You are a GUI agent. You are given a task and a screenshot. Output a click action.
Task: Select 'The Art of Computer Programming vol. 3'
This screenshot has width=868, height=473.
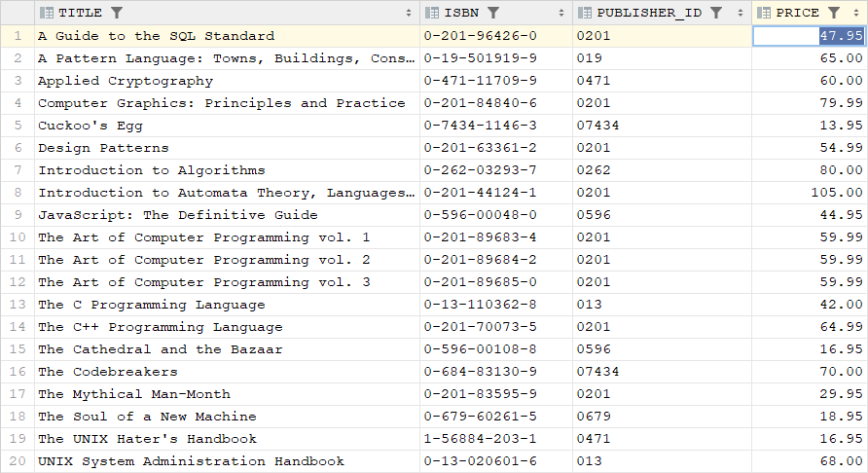(x=227, y=282)
